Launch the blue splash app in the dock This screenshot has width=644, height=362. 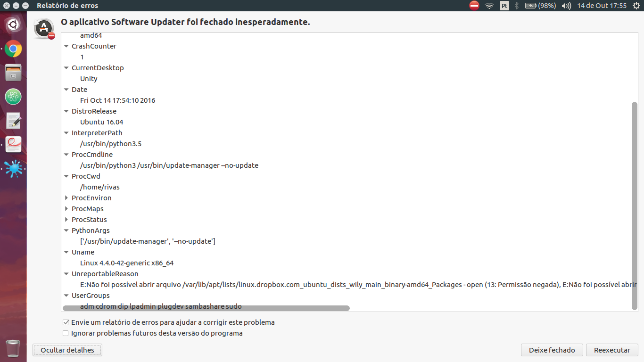click(13, 168)
